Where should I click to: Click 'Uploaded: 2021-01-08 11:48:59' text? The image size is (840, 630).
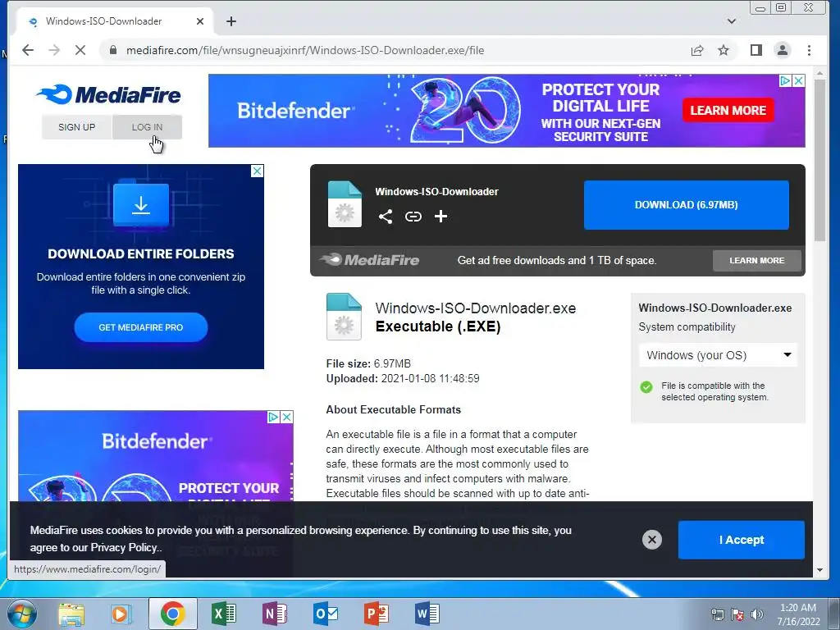403,379
